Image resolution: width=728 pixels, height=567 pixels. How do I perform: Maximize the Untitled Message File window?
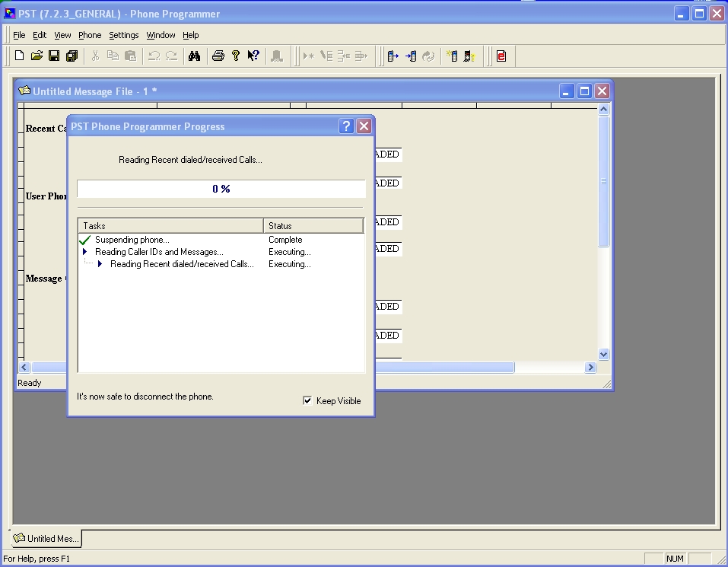(584, 91)
